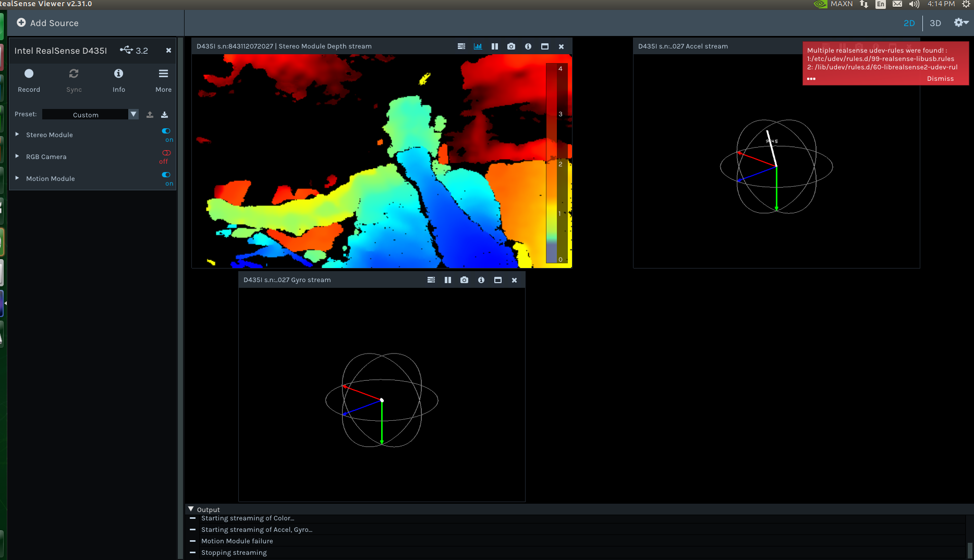Open the More hamburger menu
The width and height of the screenshot is (974, 560).
pos(164,80)
